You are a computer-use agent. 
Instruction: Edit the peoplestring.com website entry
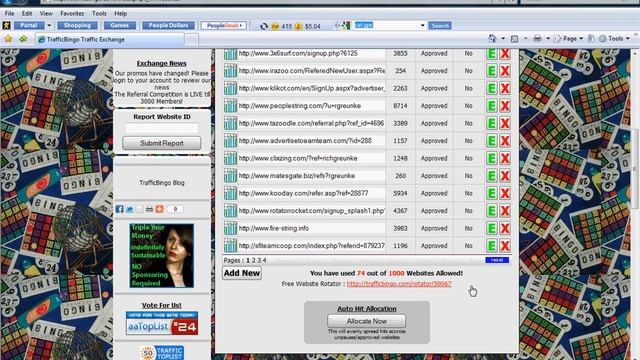[x=492, y=106]
